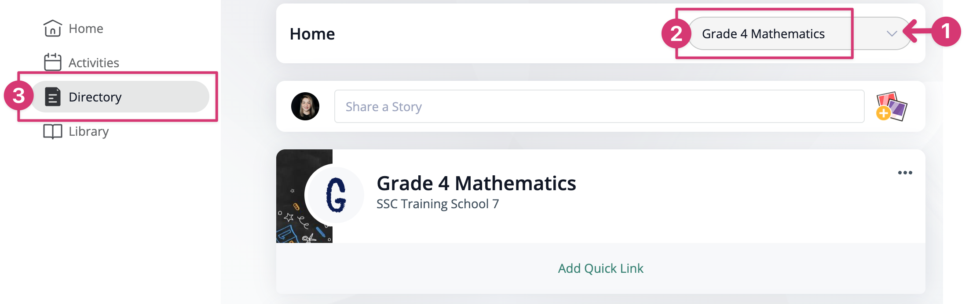The image size is (980, 304).
Task: Click the Library book icon
Action: pyautogui.click(x=53, y=131)
